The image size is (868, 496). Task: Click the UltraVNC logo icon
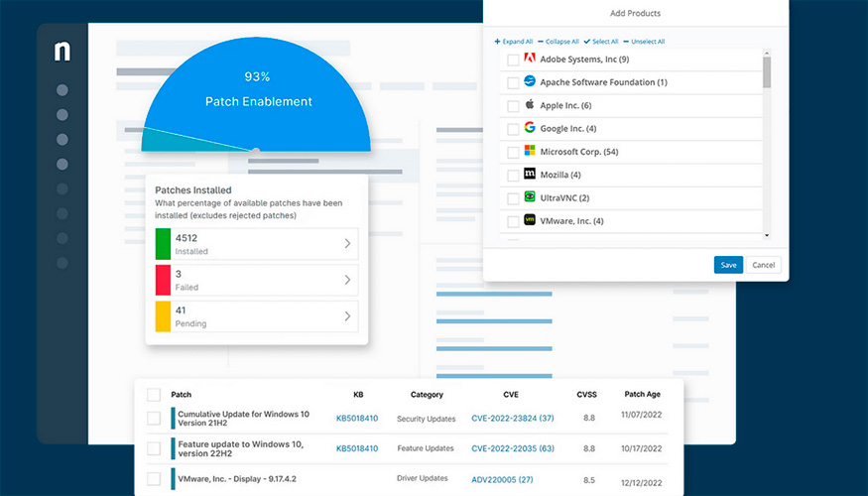(x=530, y=197)
